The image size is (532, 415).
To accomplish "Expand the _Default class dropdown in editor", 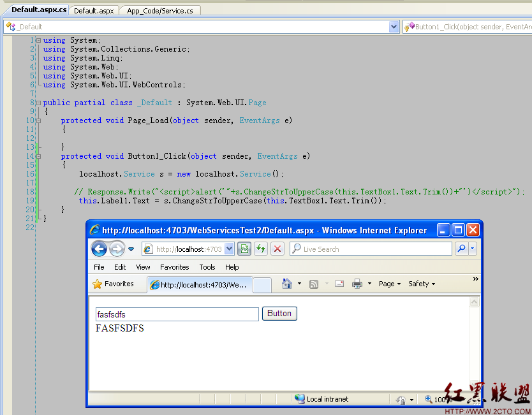I will [x=394, y=27].
